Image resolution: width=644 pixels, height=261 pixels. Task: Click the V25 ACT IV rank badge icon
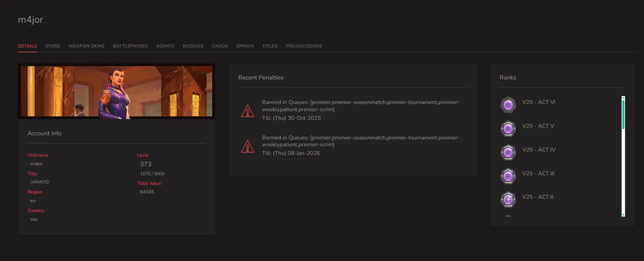tap(508, 152)
